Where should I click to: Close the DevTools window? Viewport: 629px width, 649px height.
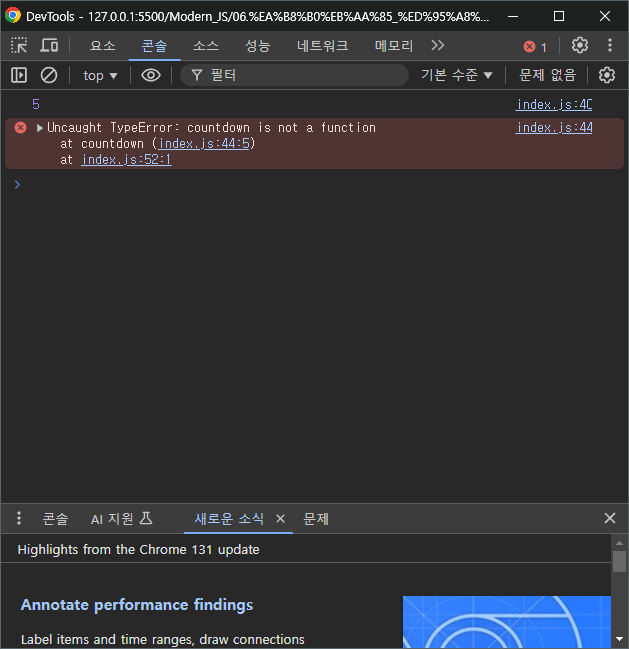[605, 16]
